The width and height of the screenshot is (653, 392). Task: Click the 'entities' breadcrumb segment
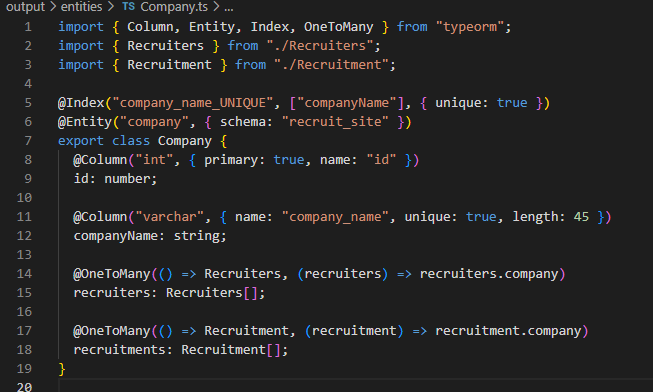coord(81,7)
